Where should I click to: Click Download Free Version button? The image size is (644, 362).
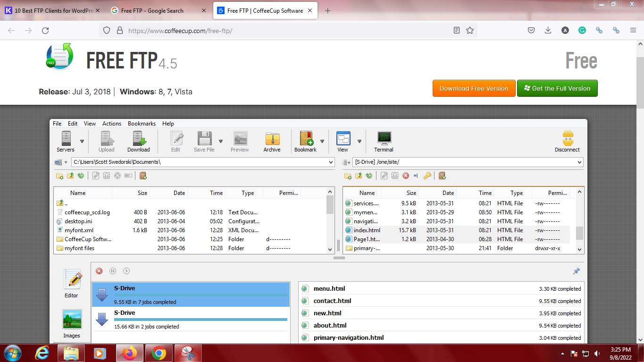pyautogui.click(x=474, y=88)
